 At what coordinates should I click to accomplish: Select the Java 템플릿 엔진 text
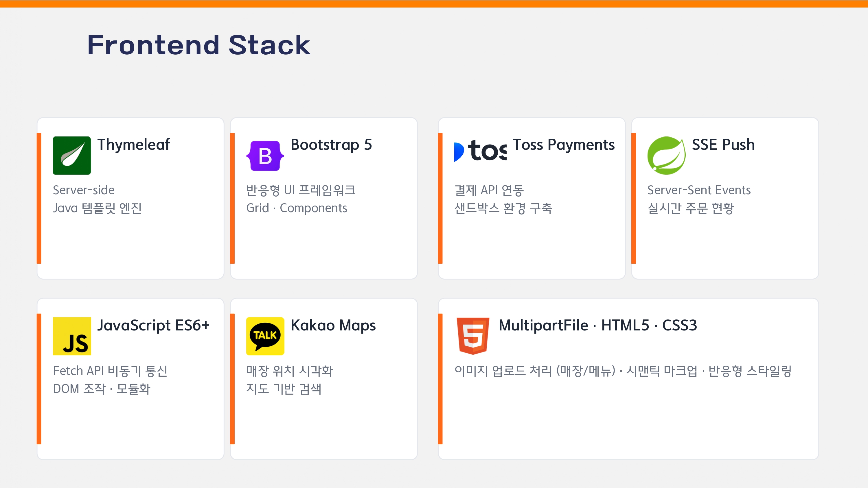98,208
